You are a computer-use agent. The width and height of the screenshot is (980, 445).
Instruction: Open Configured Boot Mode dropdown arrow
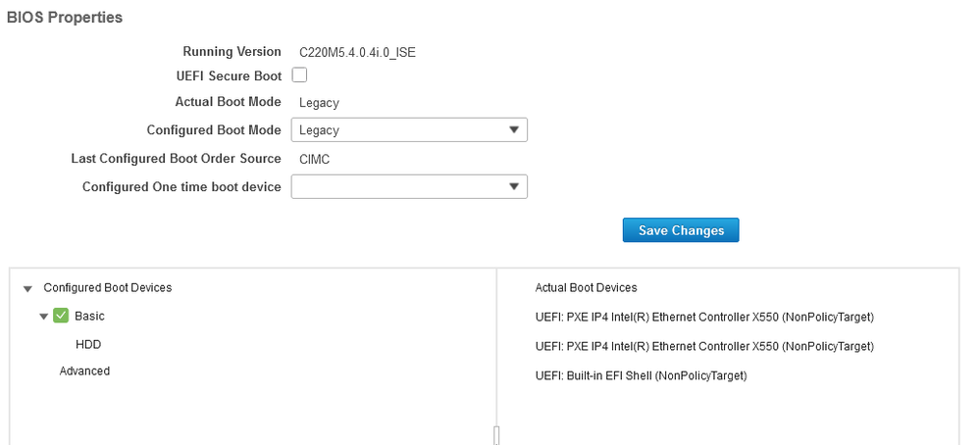pos(514,129)
